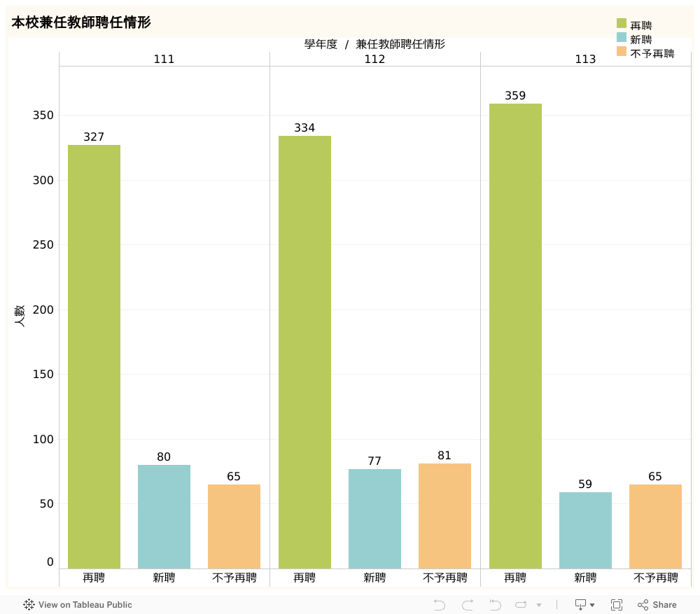Click the 新聘 axis label under year 112
Image resolution: width=700 pixels, height=614 pixels.
(x=375, y=578)
